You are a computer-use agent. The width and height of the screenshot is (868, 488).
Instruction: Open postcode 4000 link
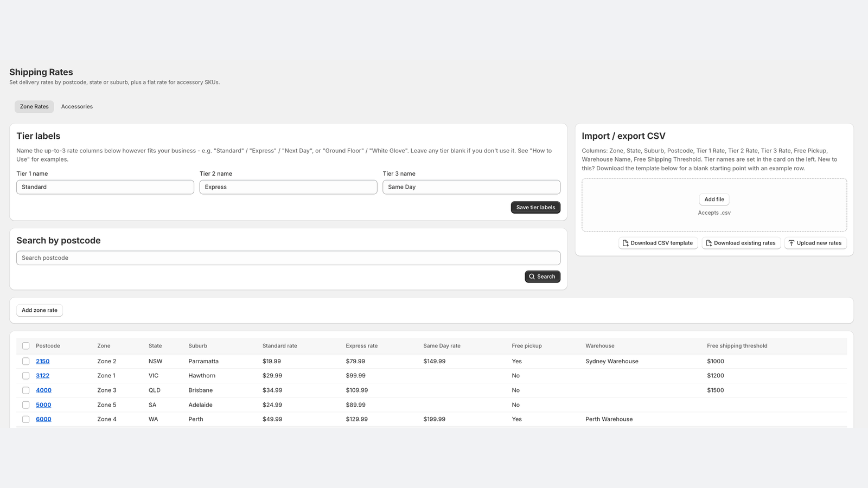click(43, 390)
